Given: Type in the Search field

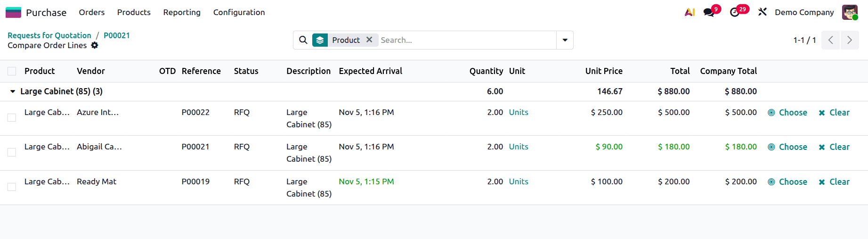Looking at the screenshot, I should click(466, 40).
